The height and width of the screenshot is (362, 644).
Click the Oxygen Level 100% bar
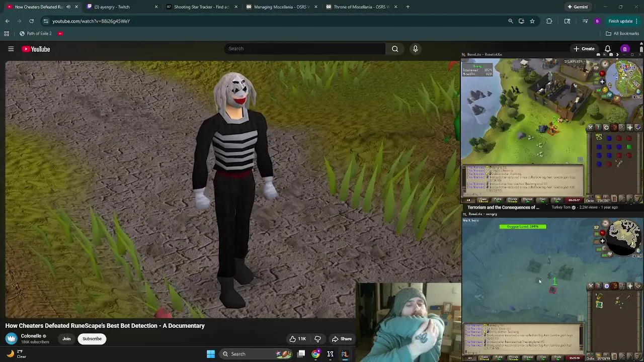pyautogui.click(x=523, y=227)
